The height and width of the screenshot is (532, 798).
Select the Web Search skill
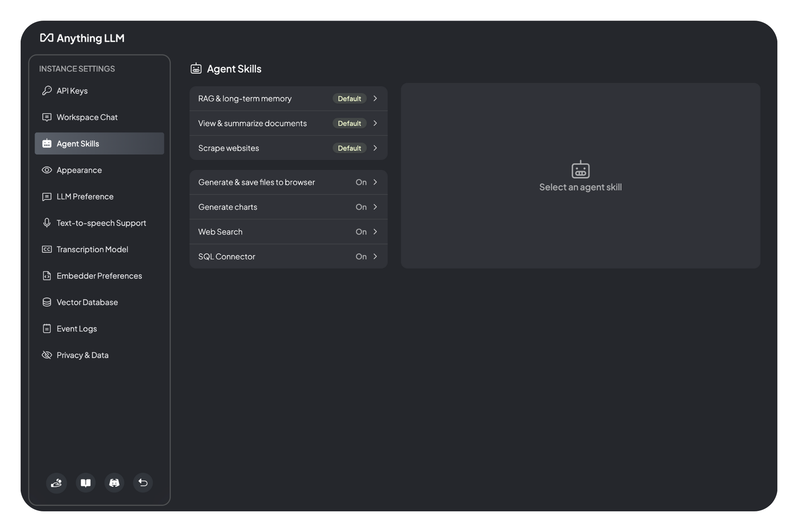point(288,232)
